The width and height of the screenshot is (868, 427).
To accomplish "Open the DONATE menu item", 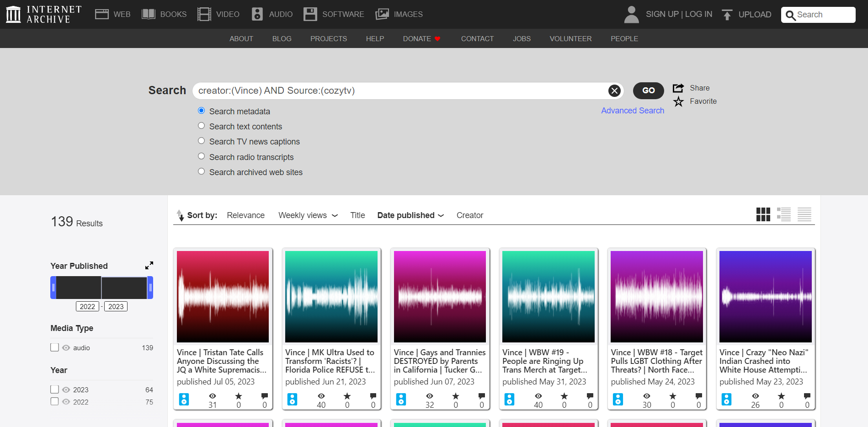I will (421, 39).
